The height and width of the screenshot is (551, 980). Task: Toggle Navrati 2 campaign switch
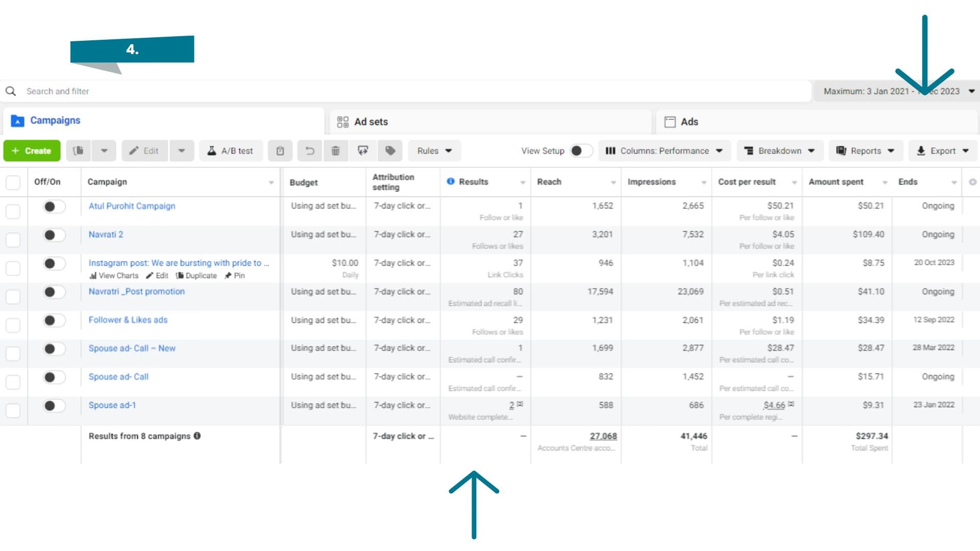click(54, 235)
